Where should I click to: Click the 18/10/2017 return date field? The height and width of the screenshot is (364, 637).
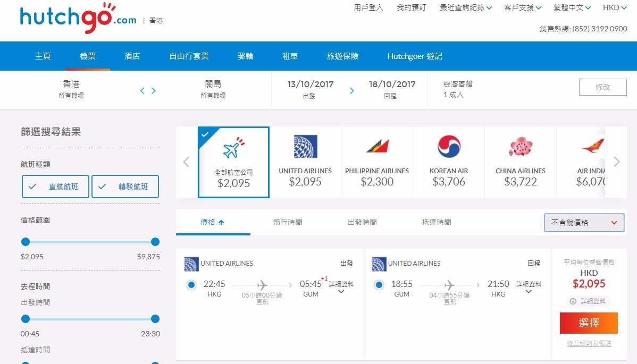tap(392, 89)
